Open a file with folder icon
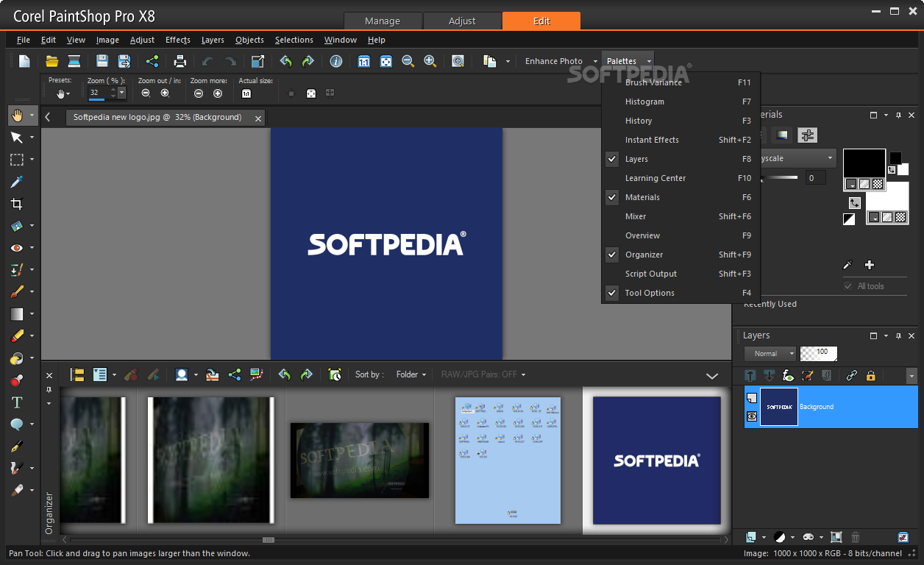 tap(52, 61)
